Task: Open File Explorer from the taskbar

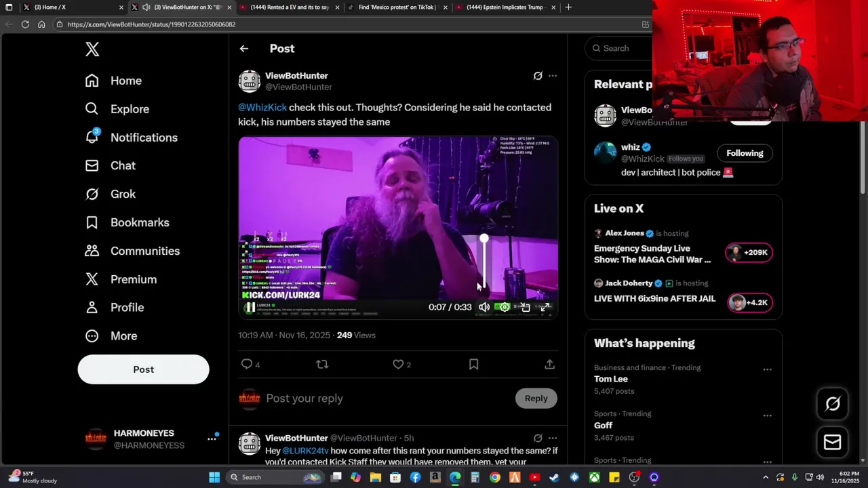Action: (x=376, y=477)
